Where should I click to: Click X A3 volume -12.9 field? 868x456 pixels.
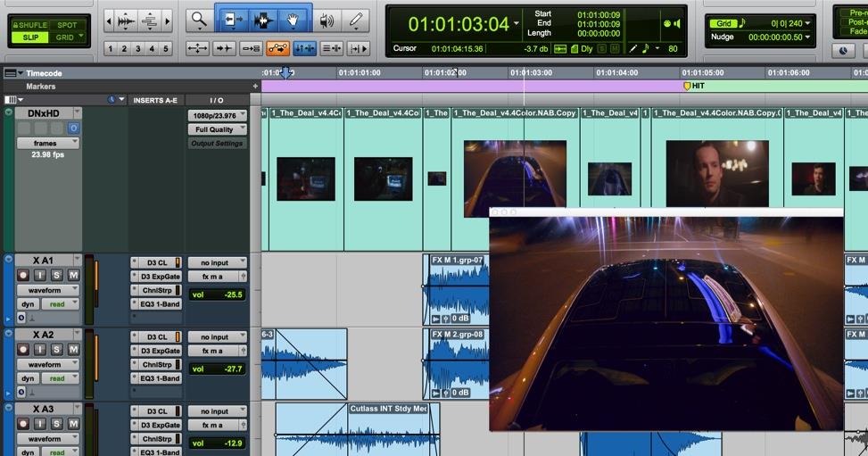[x=217, y=444]
